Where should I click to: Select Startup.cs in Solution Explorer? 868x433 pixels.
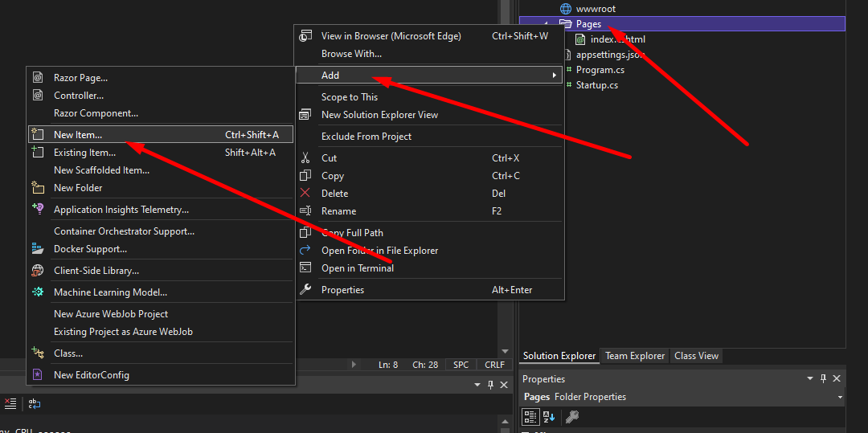(x=596, y=85)
